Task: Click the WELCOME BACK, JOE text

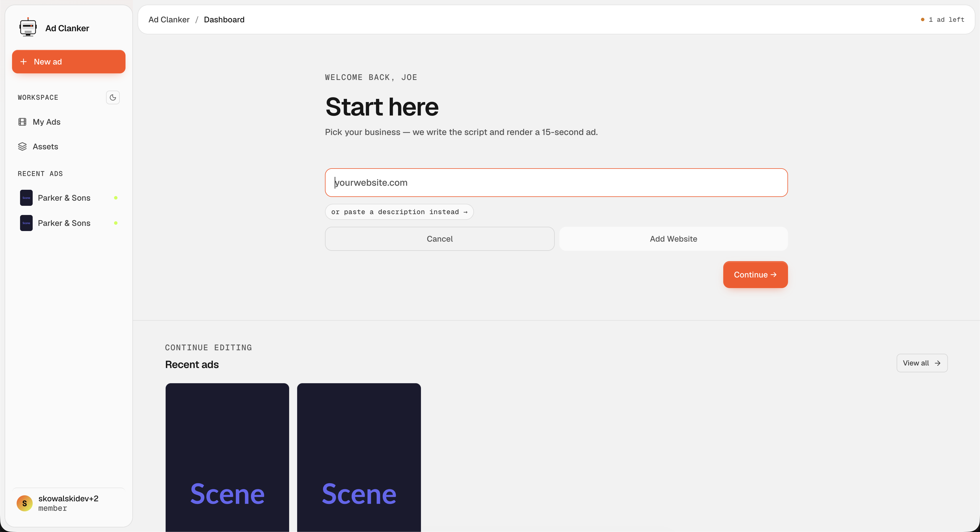Action: point(371,77)
